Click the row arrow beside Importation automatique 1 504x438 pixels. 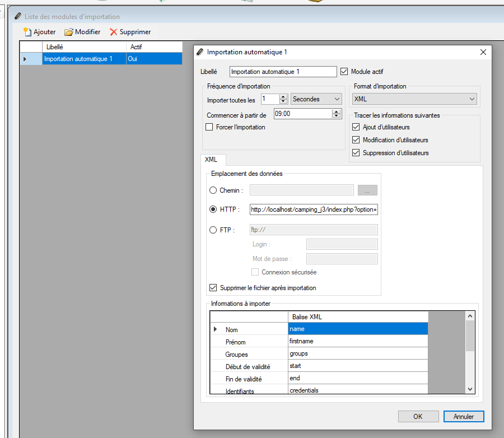click(25, 59)
